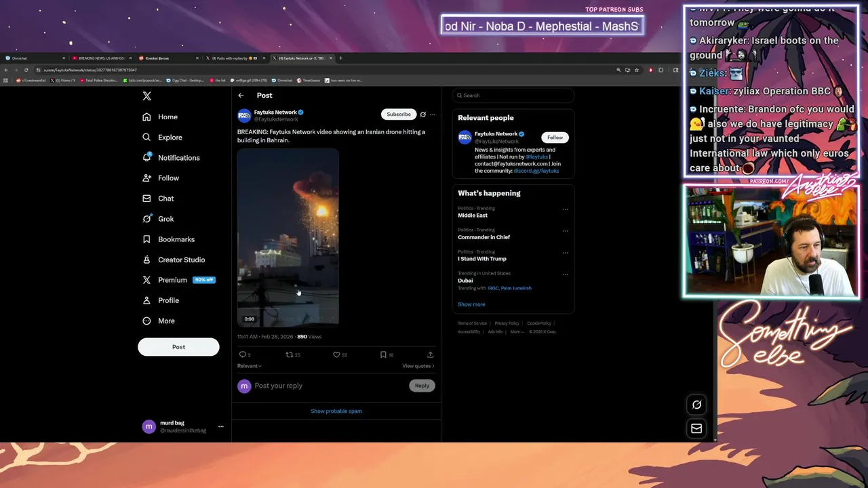Reload the page in browser toolbar
This screenshot has width=868, height=488.
[26, 70]
